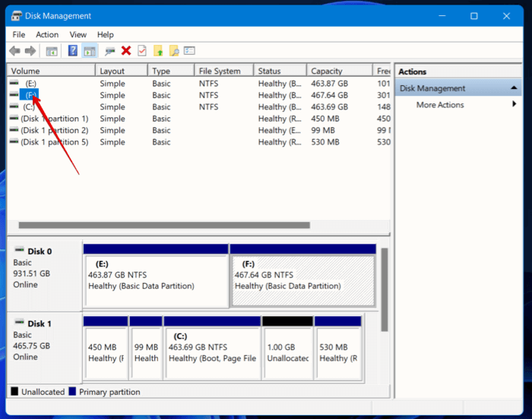This screenshot has height=419, width=532.
Task: Click the Back arrow toolbar icon
Action: click(14, 51)
